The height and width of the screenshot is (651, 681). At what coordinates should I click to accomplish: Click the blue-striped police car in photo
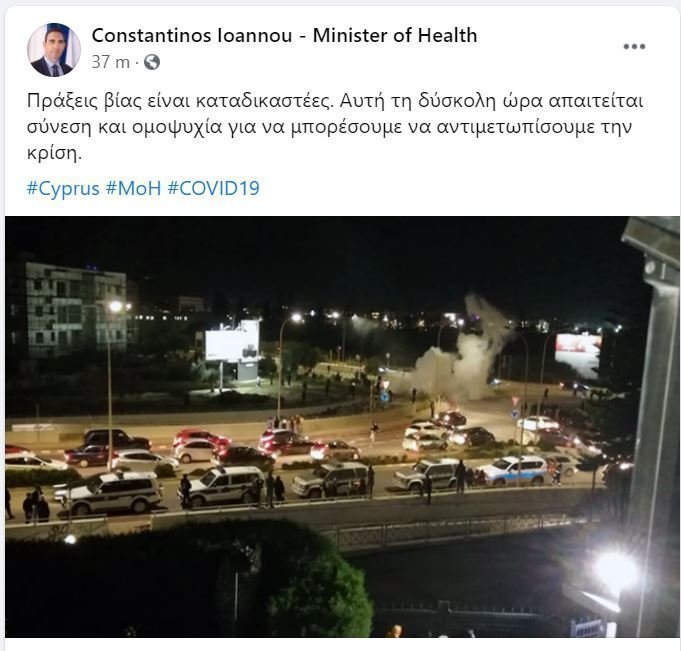[x=515, y=470]
